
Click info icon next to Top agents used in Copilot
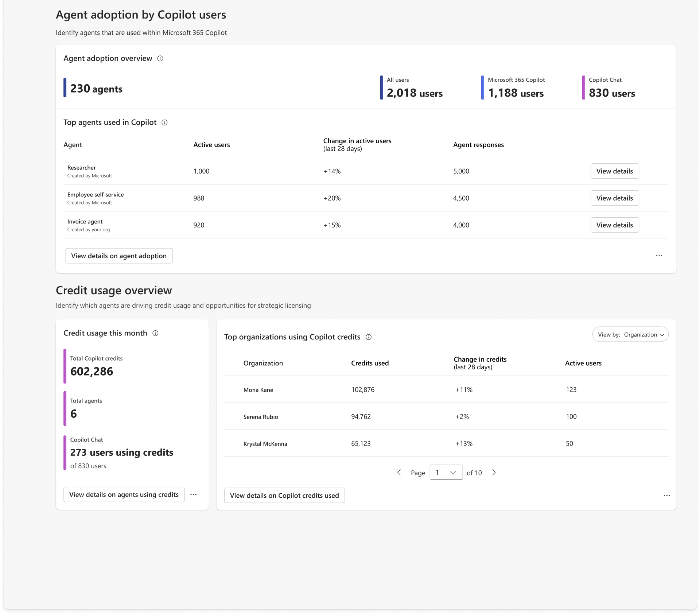point(164,123)
